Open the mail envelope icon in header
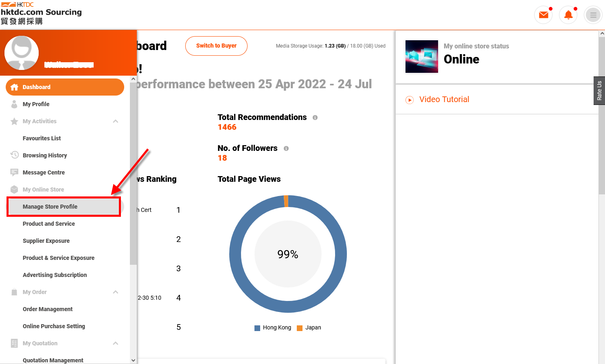 point(543,15)
